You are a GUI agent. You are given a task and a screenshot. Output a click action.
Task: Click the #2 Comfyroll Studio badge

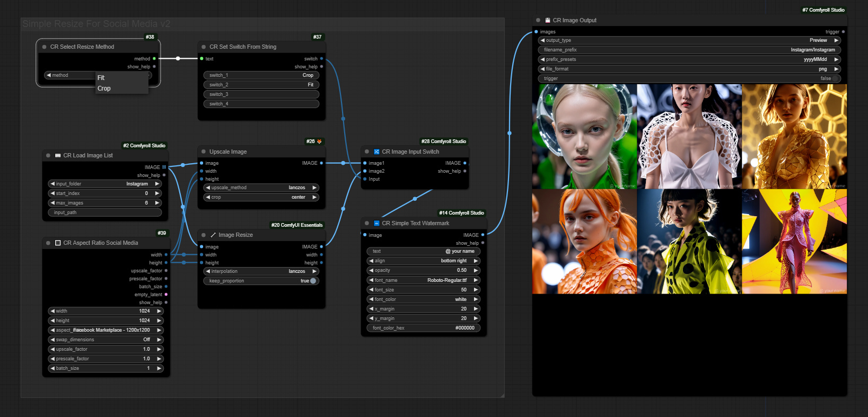(144, 146)
